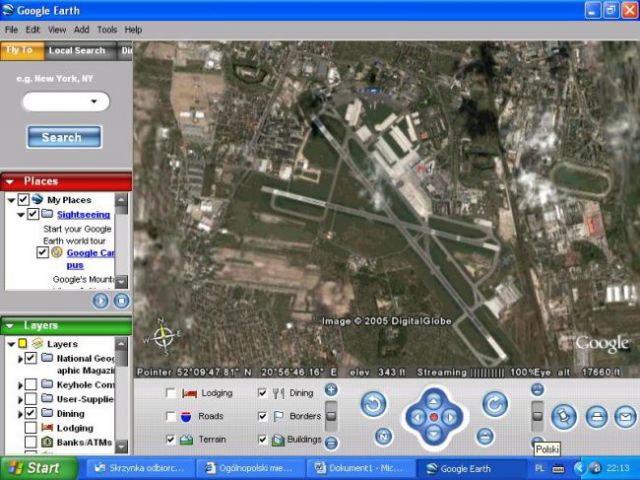Image resolution: width=640 pixels, height=480 pixels.
Task: Tilt up with top tilt button
Action: [x=538, y=390]
